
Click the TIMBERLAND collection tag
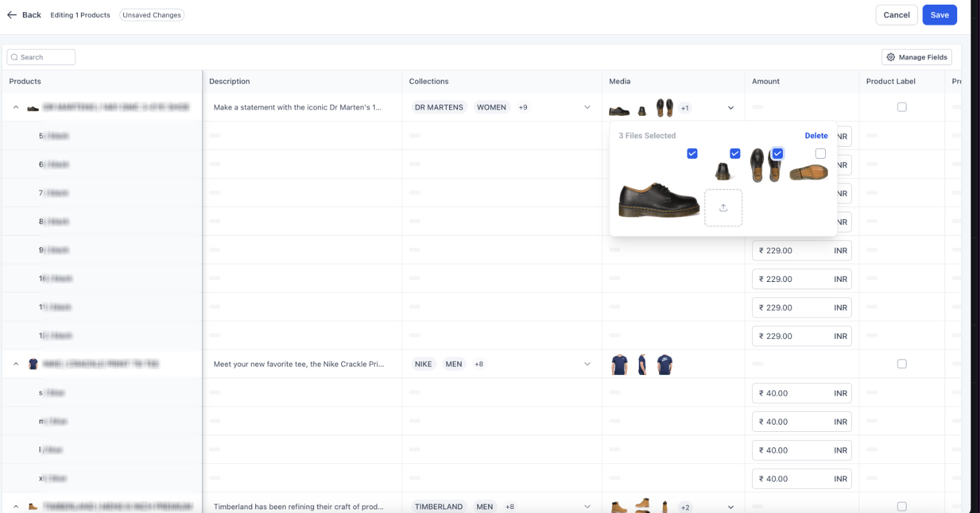click(x=438, y=506)
